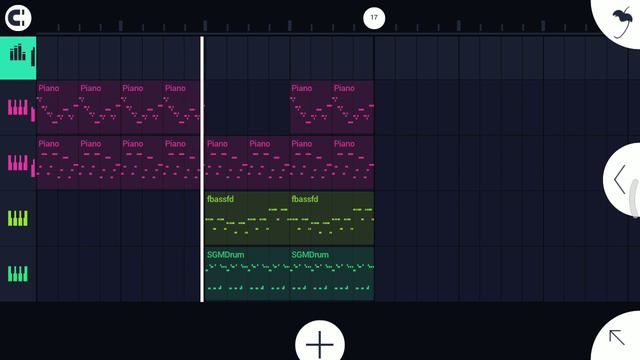The width and height of the screenshot is (640, 360).
Task: Add a new track with plus button
Action: [x=320, y=343]
